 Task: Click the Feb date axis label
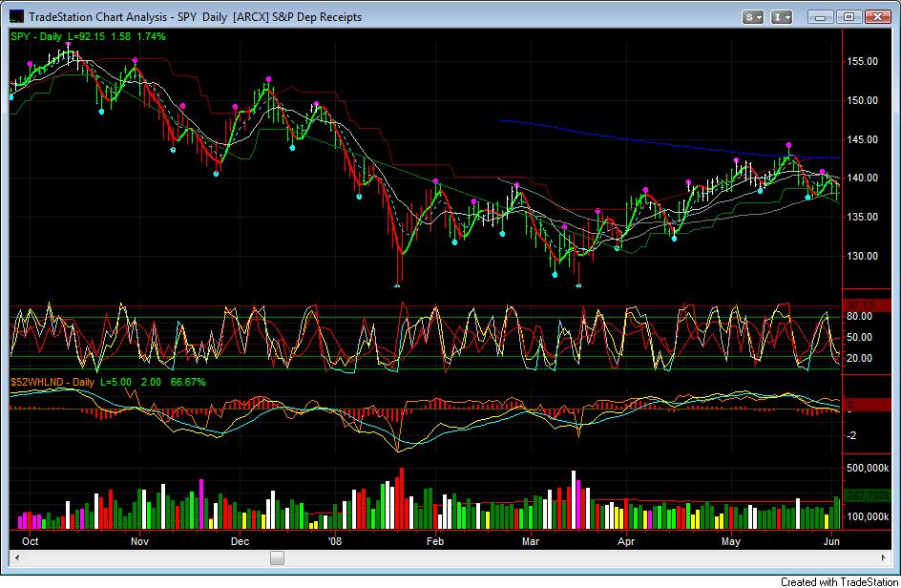point(435,541)
